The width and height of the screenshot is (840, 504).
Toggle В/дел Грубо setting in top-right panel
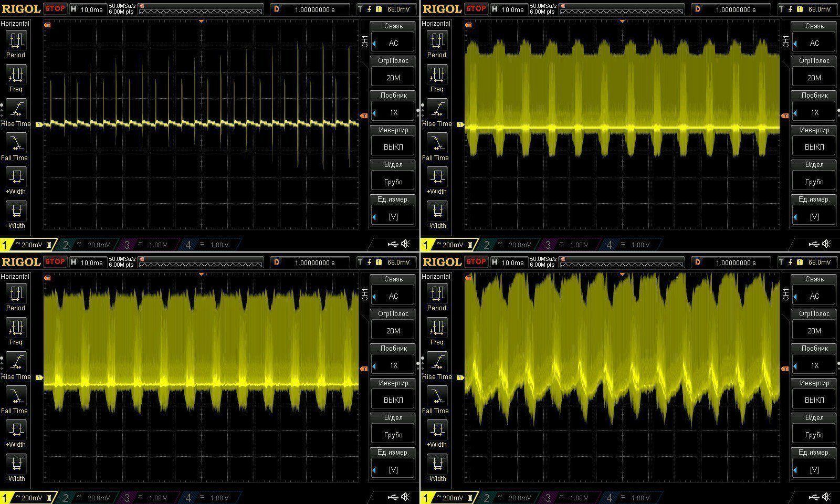(x=814, y=182)
